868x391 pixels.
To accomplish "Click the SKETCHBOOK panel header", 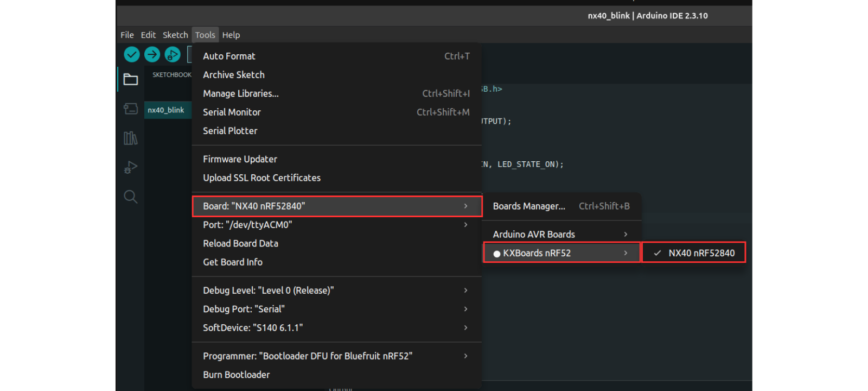I will pos(172,75).
